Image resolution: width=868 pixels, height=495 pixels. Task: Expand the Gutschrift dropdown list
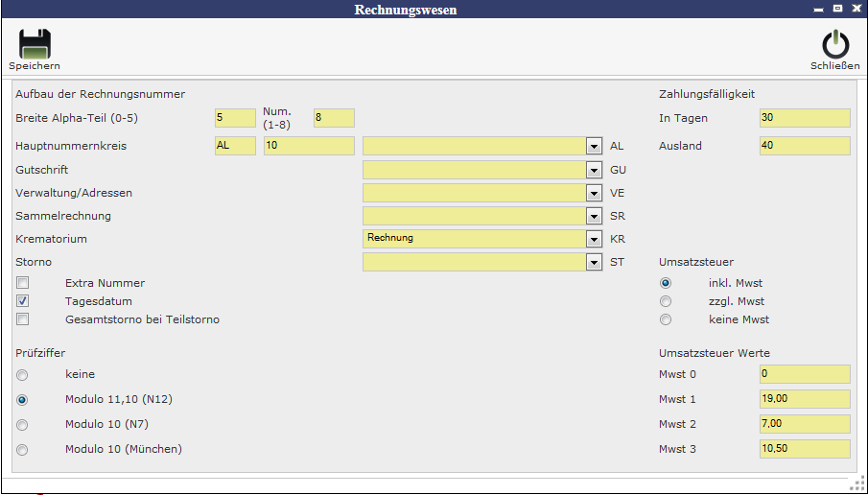pyautogui.click(x=594, y=170)
